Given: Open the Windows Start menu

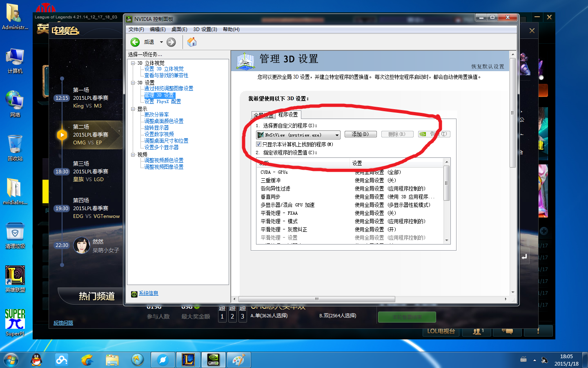Looking at the screenshot, I should pyautogui.click(x=11, y=360).
